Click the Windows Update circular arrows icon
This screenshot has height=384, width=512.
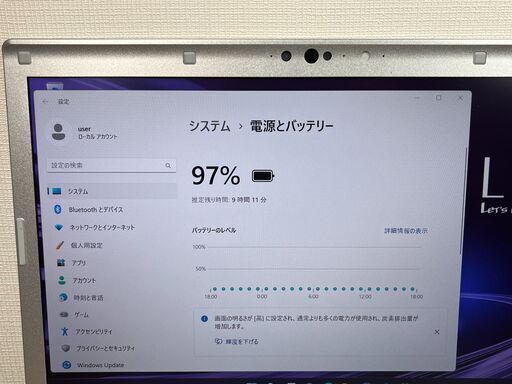67,365
